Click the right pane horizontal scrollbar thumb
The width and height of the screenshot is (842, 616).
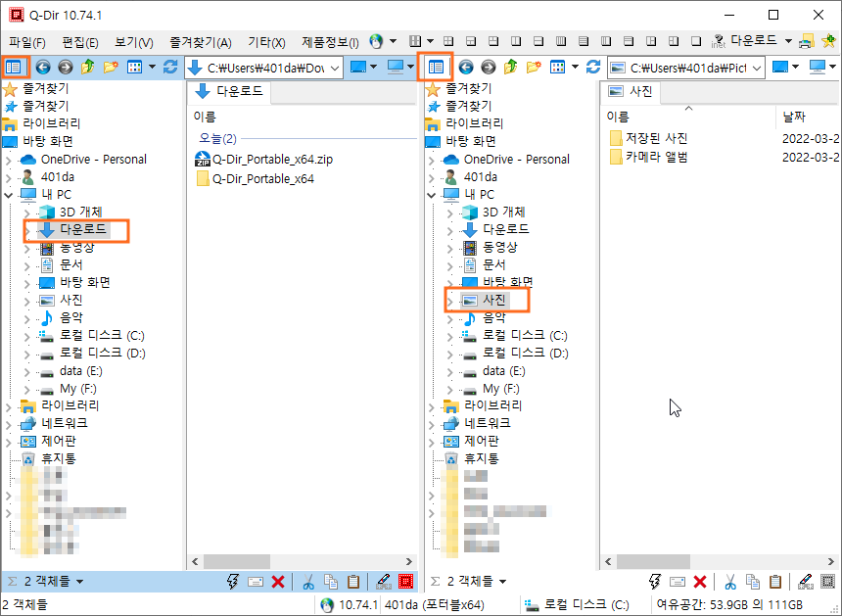pyautogui.click(x=653, y=562)
